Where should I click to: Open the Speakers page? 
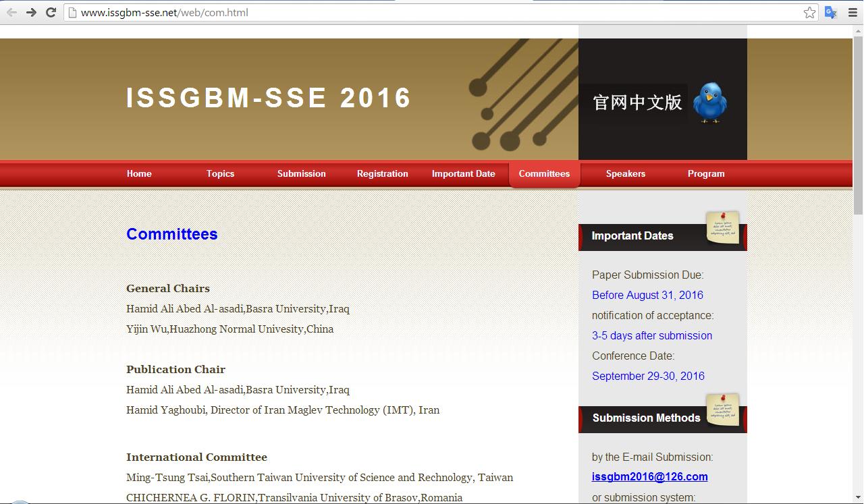[625, 173]
